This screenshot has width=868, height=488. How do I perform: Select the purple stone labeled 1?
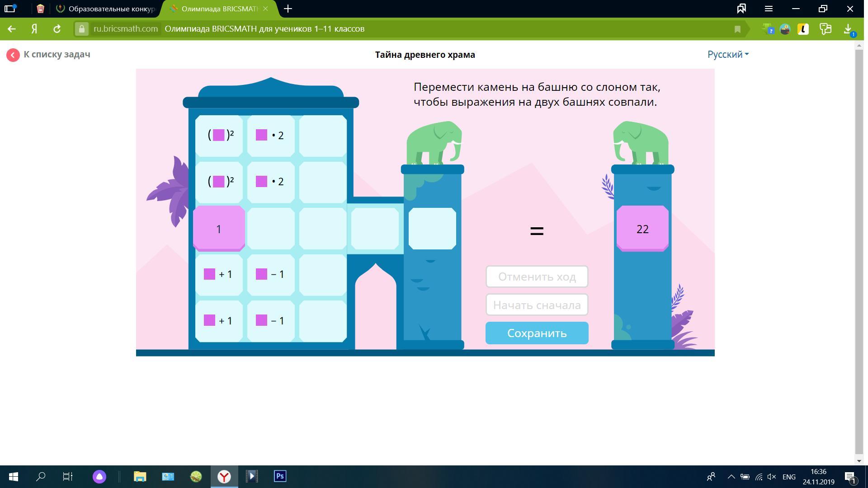tap(219, 229)
